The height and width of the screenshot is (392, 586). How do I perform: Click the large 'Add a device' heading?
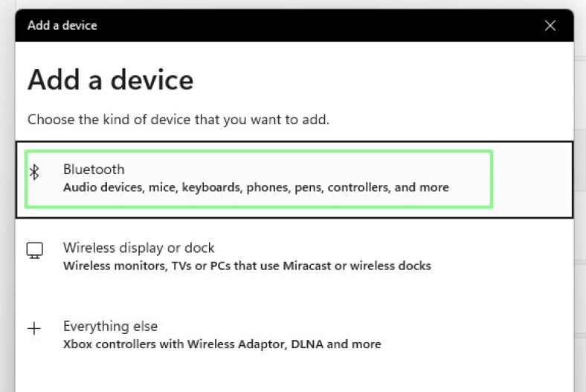click(110, 80)
